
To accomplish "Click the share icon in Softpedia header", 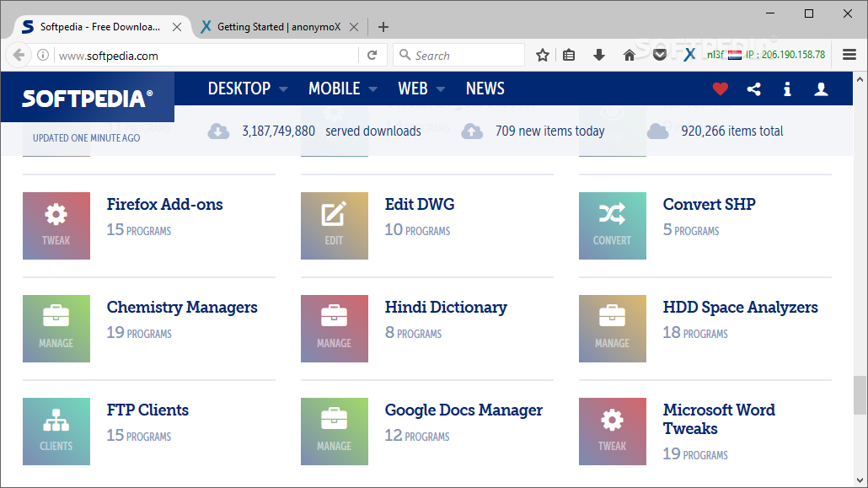I will (x=753, y=88).
